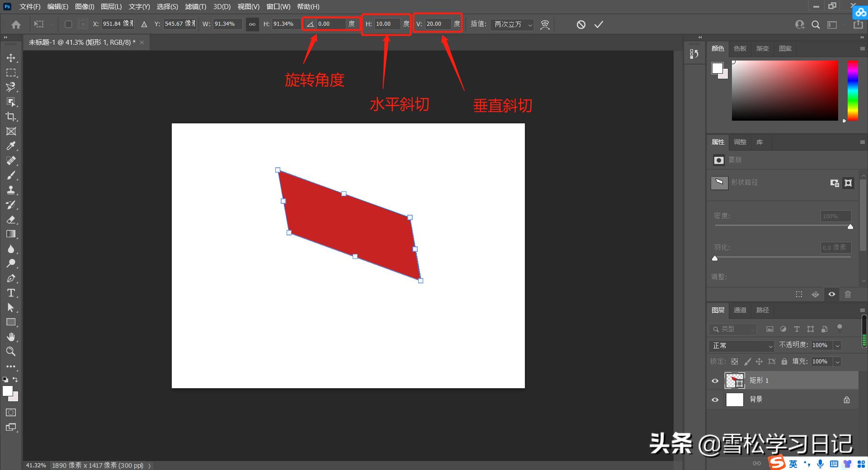This screenshot has height=470, width=868.
Task: Toggle warp mode icon in options bar
Action: point(545,24)
